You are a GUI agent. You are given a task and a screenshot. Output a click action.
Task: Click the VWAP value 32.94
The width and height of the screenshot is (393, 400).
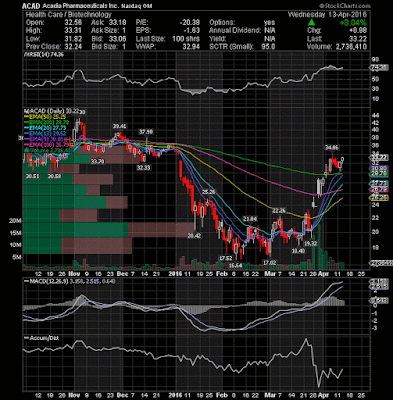(191, 47)
